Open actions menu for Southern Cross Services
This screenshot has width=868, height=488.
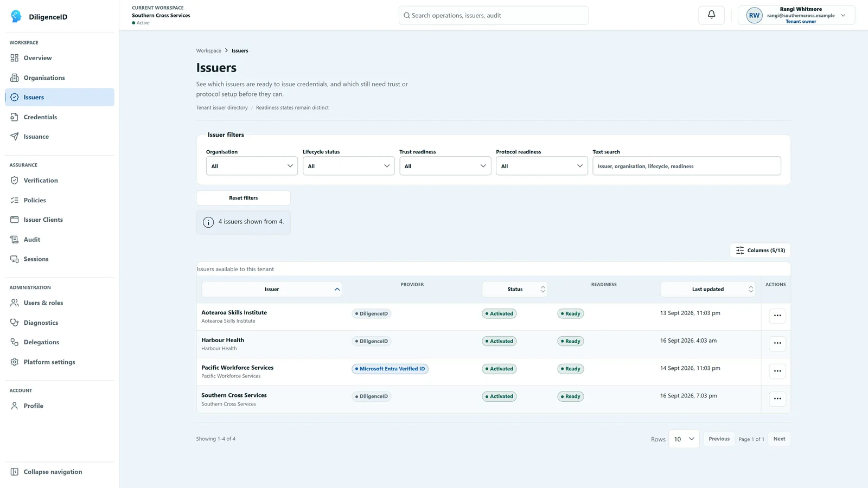[777, 399]
